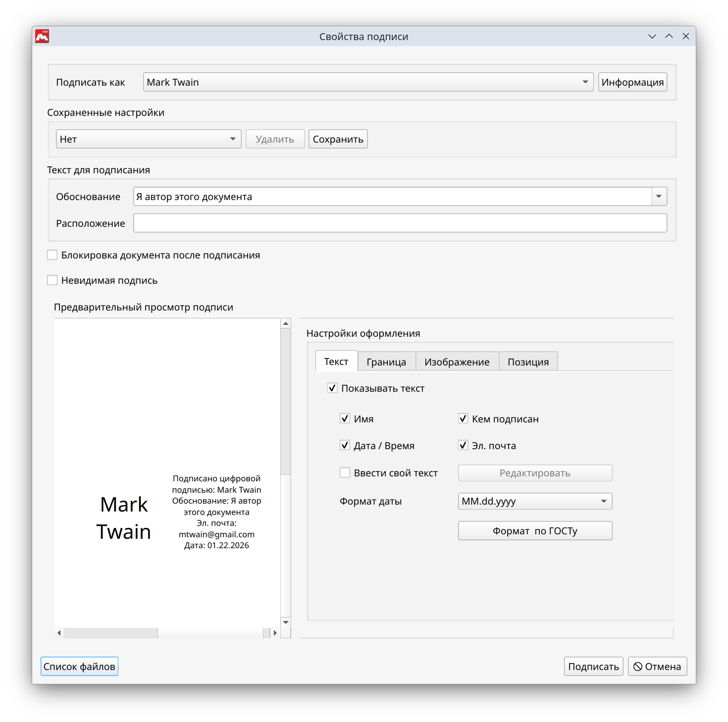The height and width of the screenshot is (722, 728).
Task: Switch to the Текст tab
Action: tap(336, 361)
